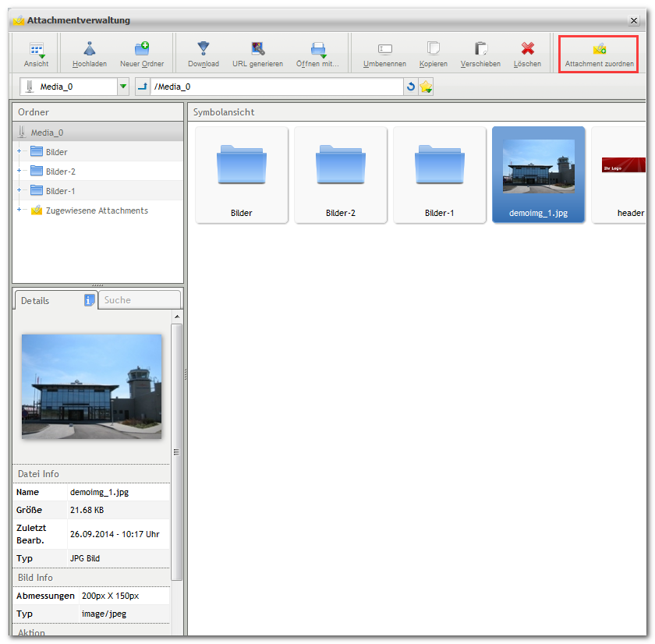Expand the Bilder-1 tree folder
This screenshot has width=655, height=644.
coord(19,190)
